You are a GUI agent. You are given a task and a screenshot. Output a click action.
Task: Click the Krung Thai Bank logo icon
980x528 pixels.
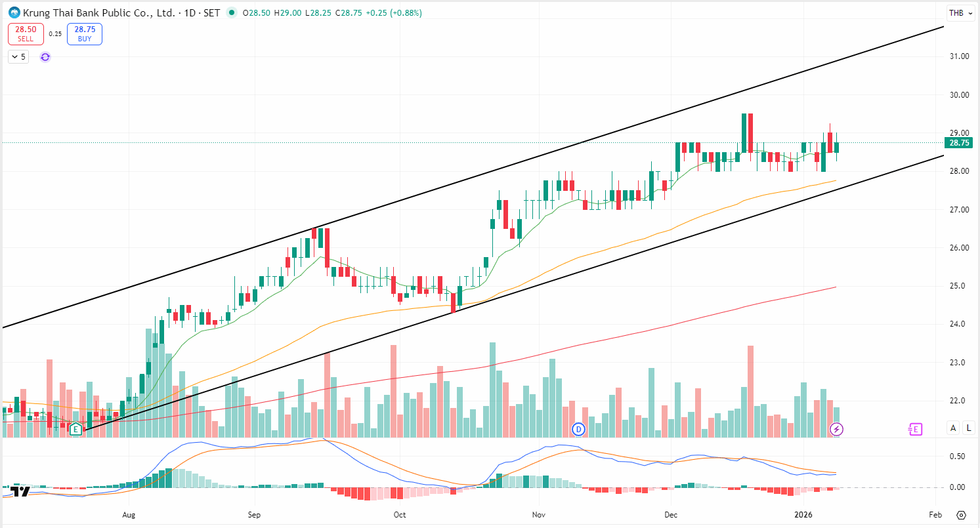12,12
